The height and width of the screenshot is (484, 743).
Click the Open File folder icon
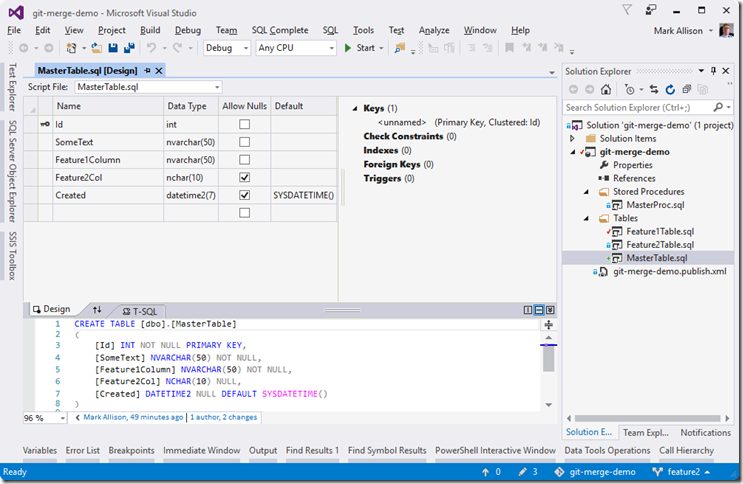pos(97,48)
